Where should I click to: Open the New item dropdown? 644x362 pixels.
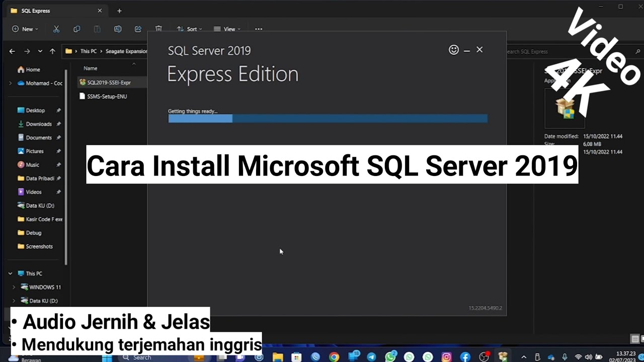pos(25,29)
